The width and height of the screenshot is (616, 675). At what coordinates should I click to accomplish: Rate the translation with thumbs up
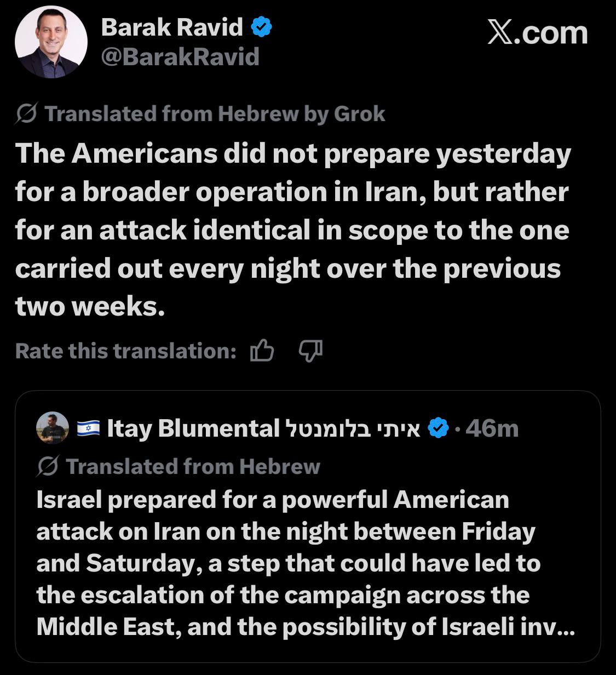point(262,351)
